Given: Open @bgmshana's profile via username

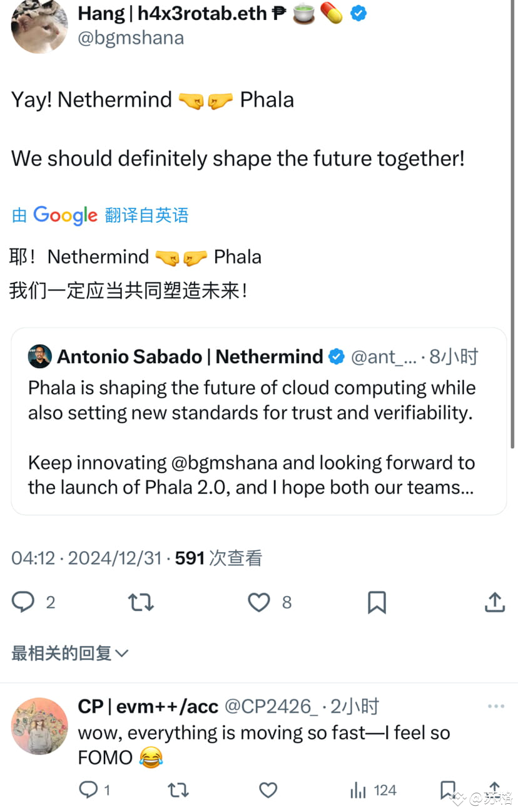Looking at the screenshot, I should coord(130,38).
